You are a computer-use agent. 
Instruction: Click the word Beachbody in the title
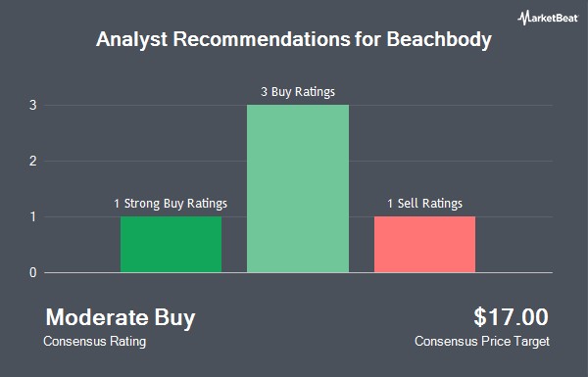[439, 39]
